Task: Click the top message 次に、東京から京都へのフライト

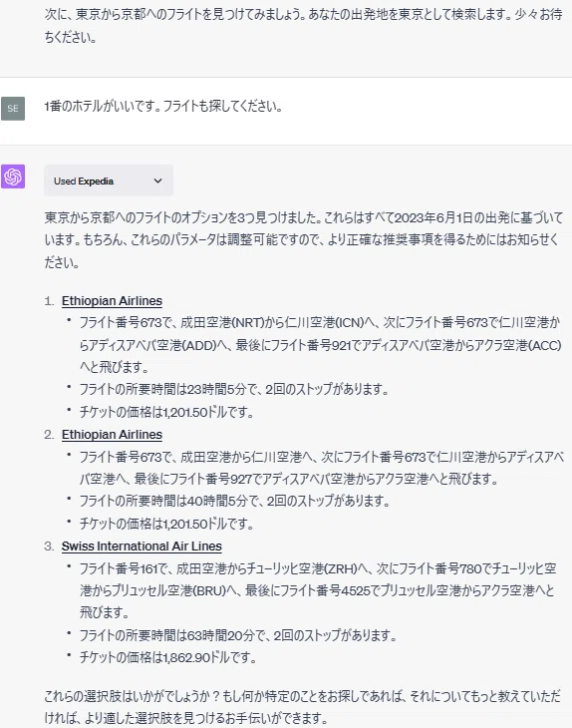Action: (x=303, y=26)
